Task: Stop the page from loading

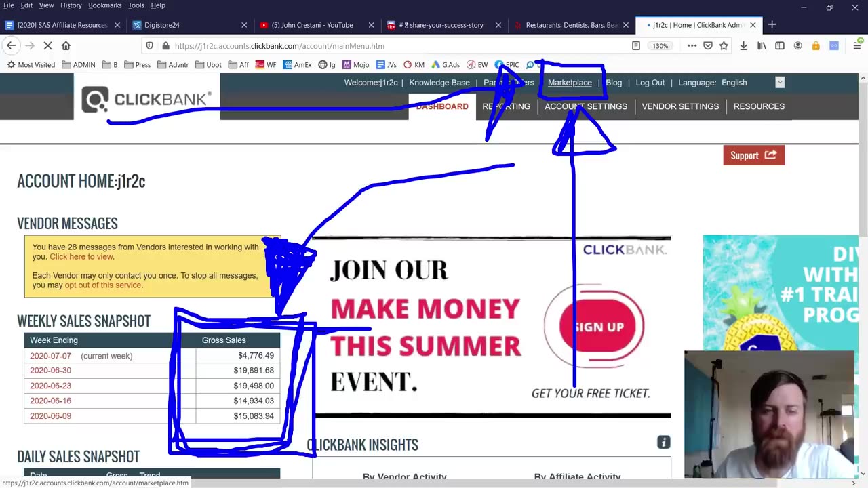Action: click(47, 45)
